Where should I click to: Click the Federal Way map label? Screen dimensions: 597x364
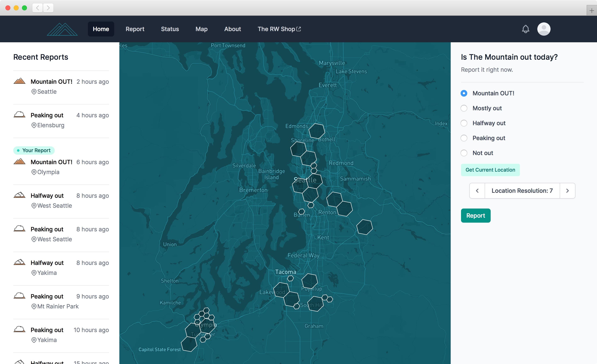point(303,255)
